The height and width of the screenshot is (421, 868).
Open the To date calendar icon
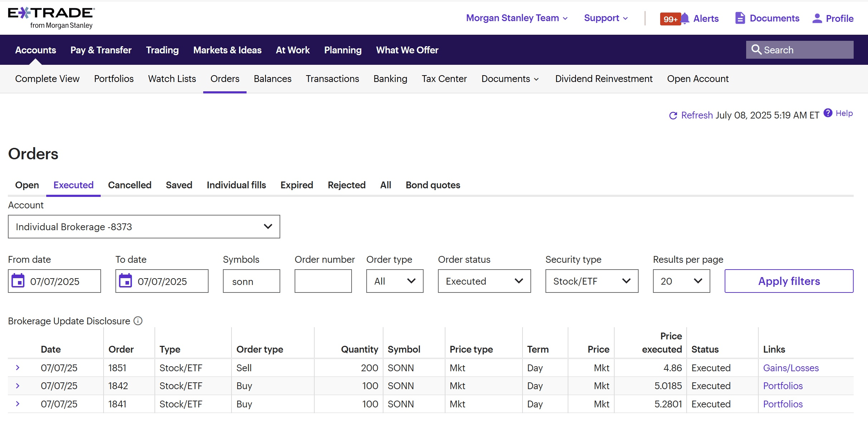(125, 281)
